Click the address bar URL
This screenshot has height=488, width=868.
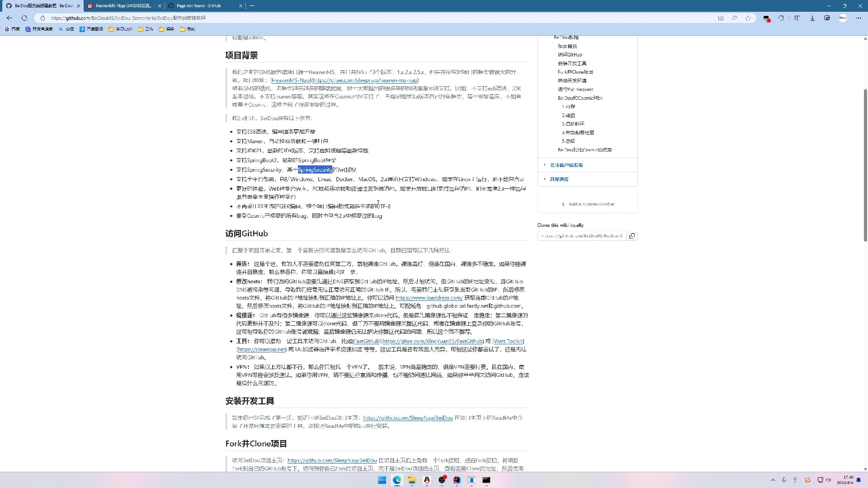point(128,18)
